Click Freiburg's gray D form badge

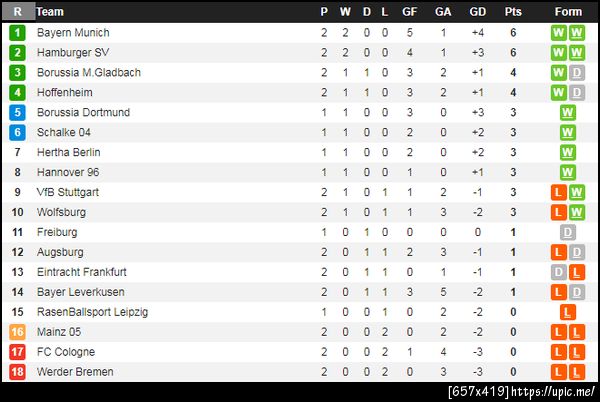point(568,233)
